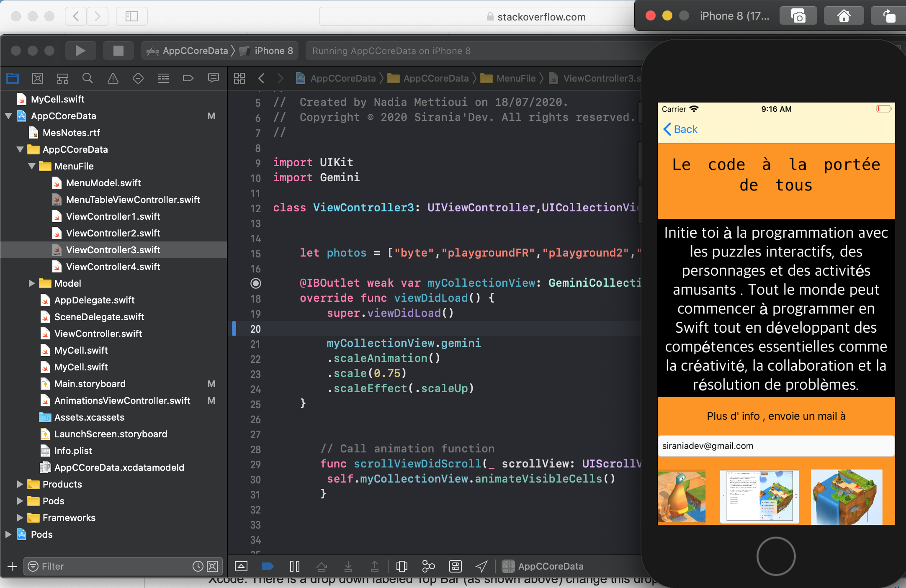Take a simulator screenshot
The height and width of the screenshot is (588, 906).
[x=798, y=16]
